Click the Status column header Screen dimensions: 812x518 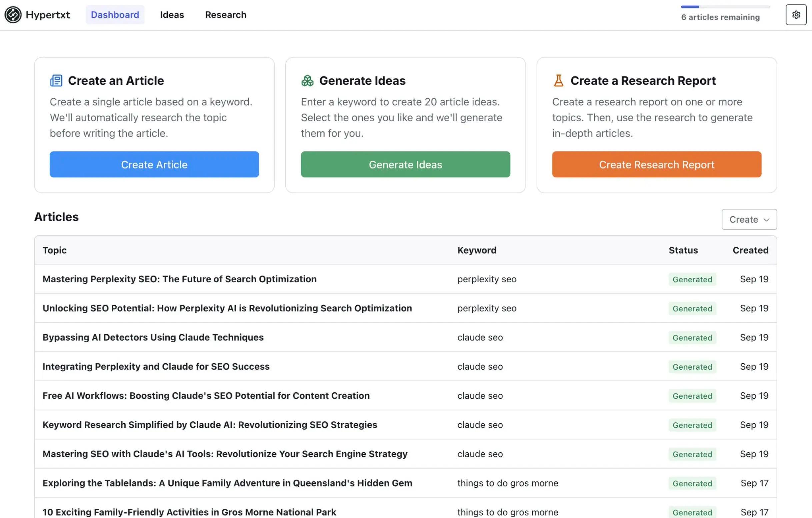tap(683, 250)
